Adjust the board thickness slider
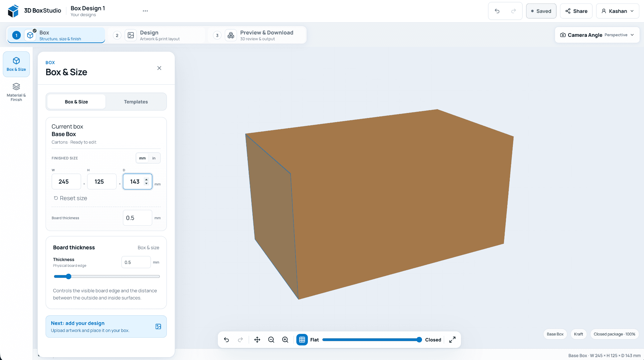The height and width of the screenshot is (360, 644). click(x=107, y=277)
